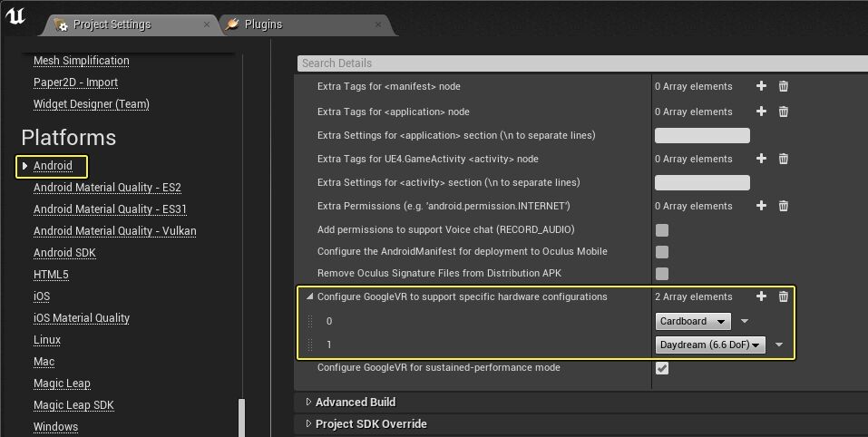Screen dimensions: 868x437
Task: Edit Extra Settings for application section field
Action: tap(703, 135)
